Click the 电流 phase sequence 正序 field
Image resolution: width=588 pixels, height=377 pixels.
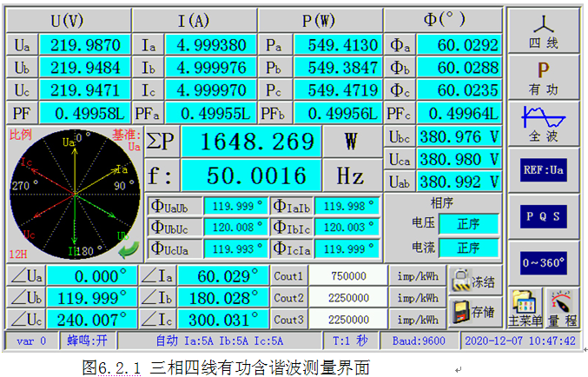coord(469,248)
